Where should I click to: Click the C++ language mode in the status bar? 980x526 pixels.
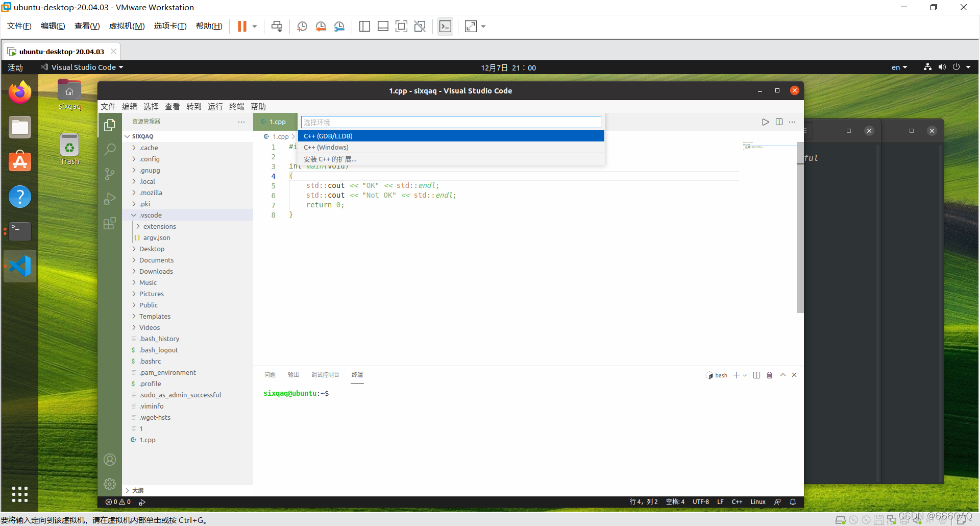coord(737,502)
